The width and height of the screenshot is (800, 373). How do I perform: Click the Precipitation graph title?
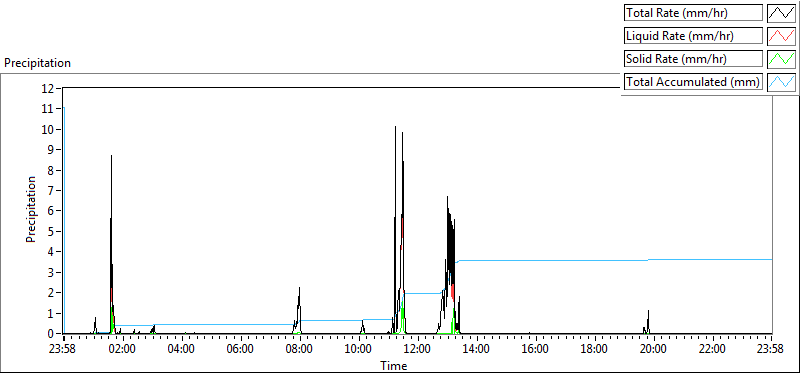click(37, 63)
